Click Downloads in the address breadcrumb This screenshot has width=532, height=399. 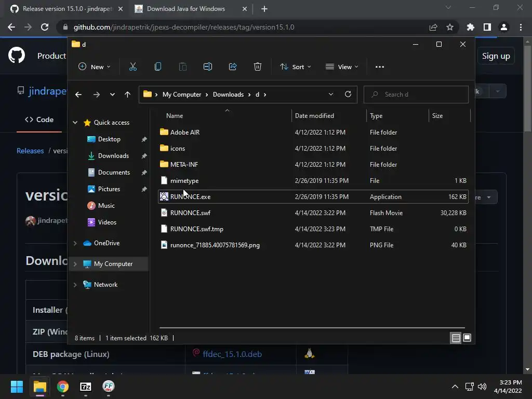pos(229,95)
